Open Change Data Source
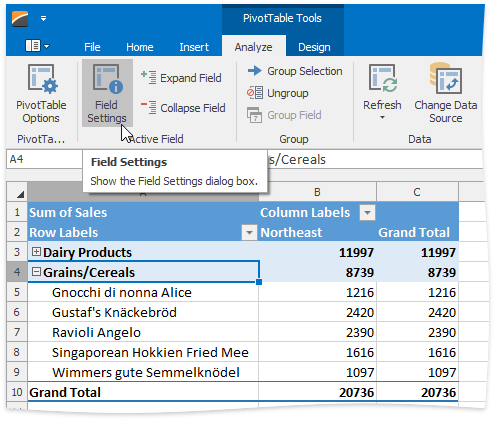Image resolution: width=496 pixels, height=421 pixels. (x=446, y=93)
